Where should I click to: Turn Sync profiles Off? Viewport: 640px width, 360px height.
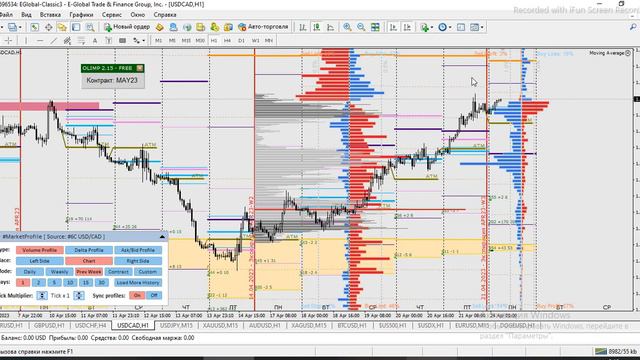click(x=154, y=295)
